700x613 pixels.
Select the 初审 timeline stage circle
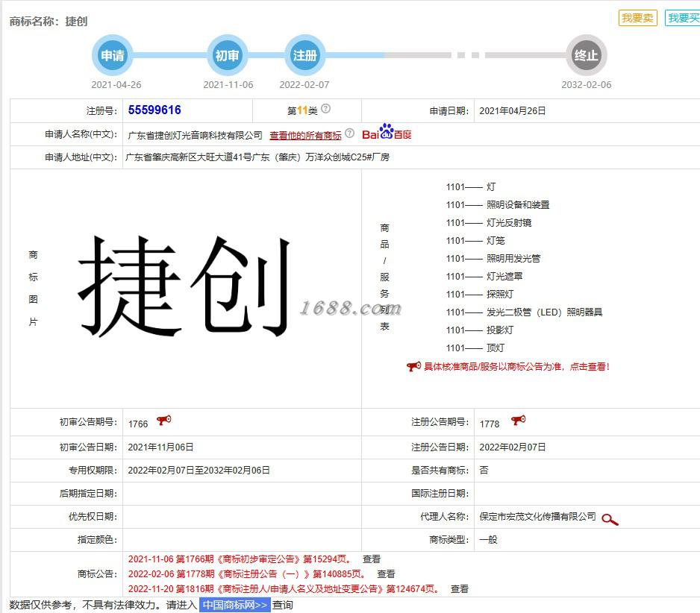tap(227, 55)
